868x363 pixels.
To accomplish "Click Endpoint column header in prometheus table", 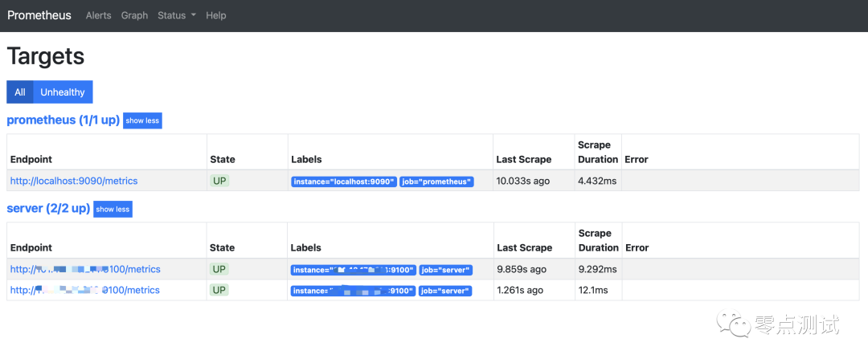I will click(31, 159).
